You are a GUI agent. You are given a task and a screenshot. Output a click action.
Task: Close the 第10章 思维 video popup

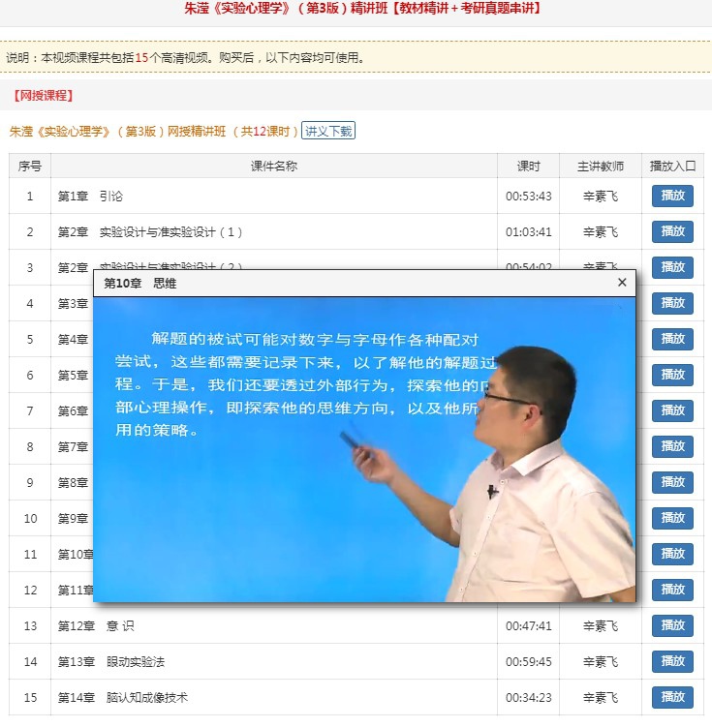click(x=622, y=283)
